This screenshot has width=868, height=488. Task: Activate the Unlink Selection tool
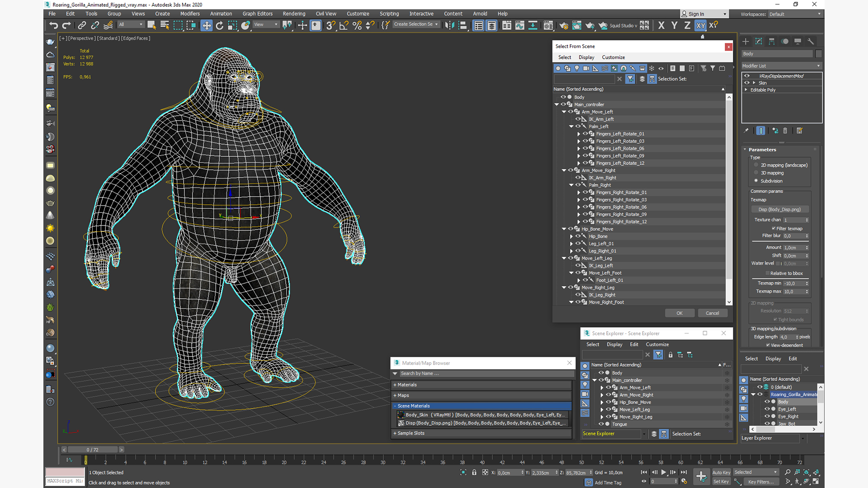tap(95, 25)
